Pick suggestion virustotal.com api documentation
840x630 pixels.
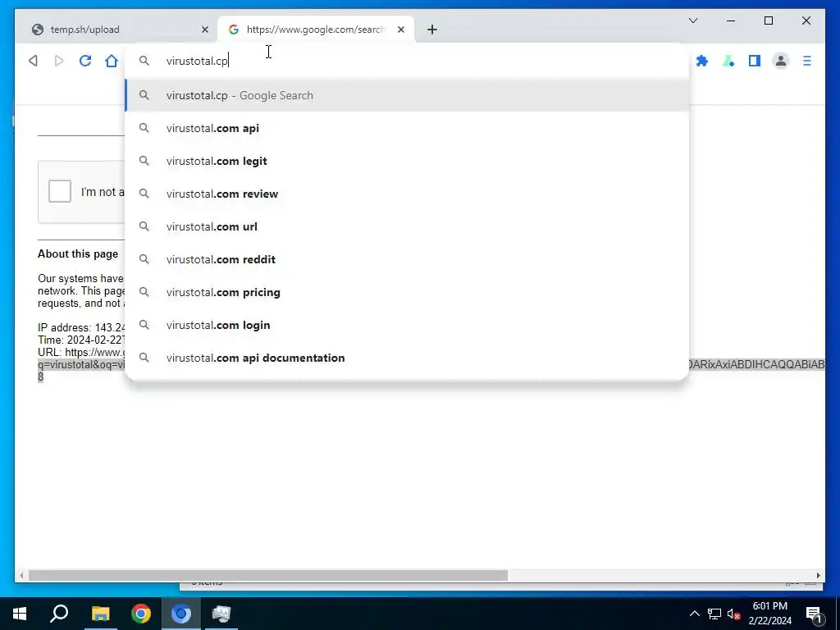pyautogui.click(x=407, y=358)
